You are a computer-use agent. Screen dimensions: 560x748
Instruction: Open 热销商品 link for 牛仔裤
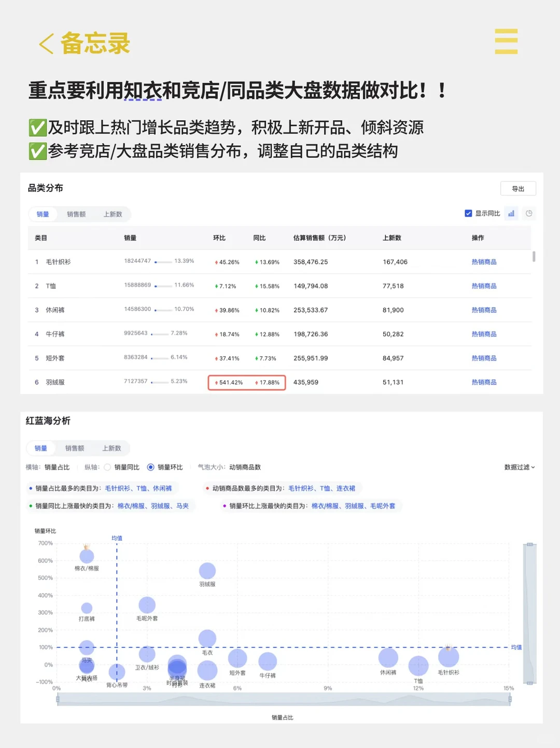(484, 334)
